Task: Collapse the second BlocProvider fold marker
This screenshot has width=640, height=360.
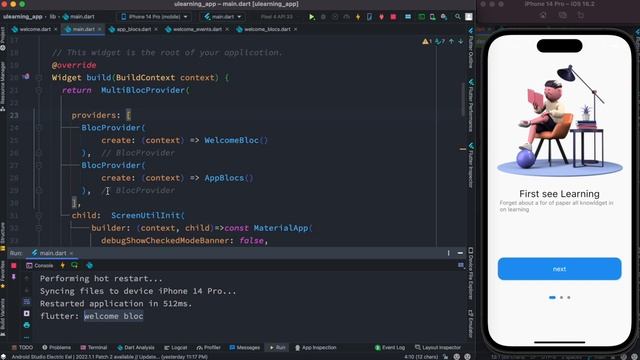Action: coord(39,165)
